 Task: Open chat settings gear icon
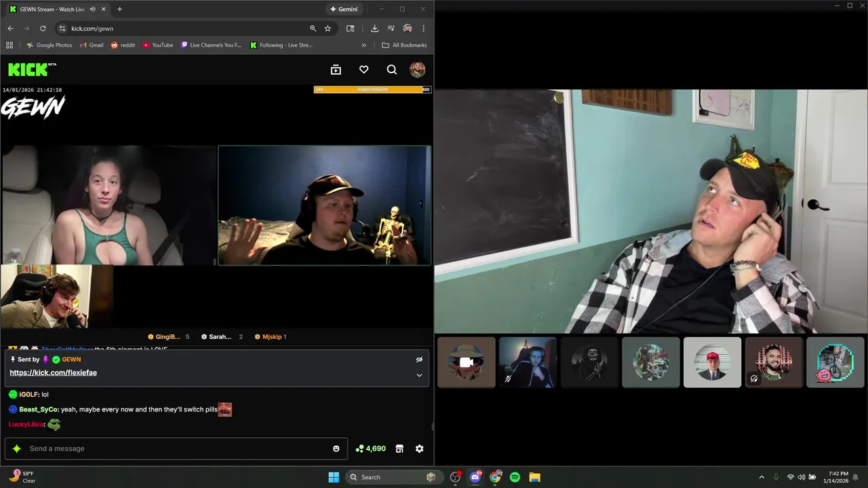pyautogui.click(x=419, y=449)
